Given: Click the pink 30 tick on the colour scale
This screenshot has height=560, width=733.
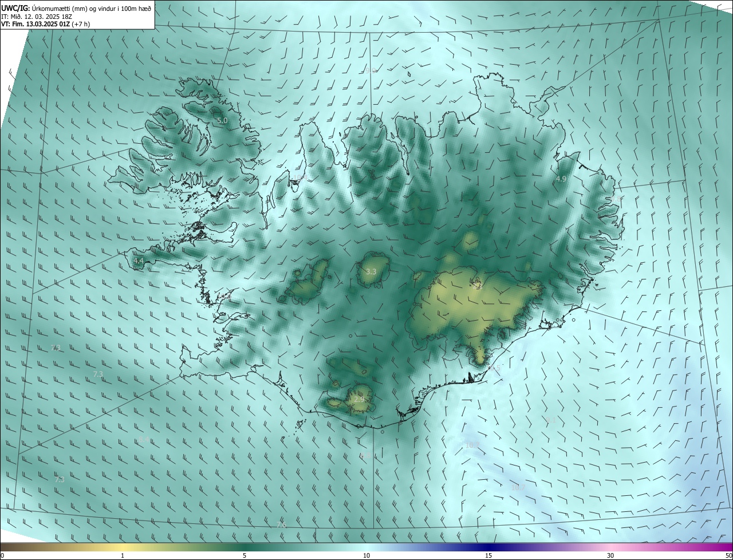Looking at the screenshot, I should [x=610, y=555].
